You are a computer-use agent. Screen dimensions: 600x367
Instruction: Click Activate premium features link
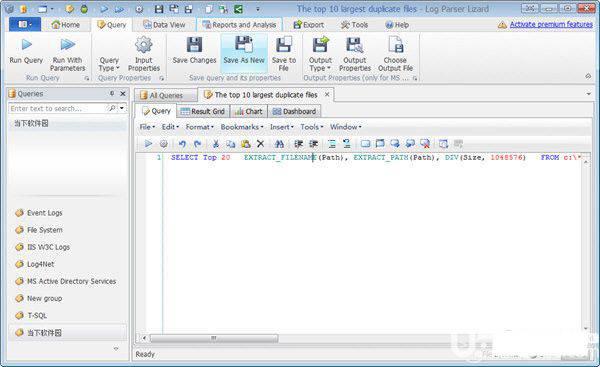point(551,24)
